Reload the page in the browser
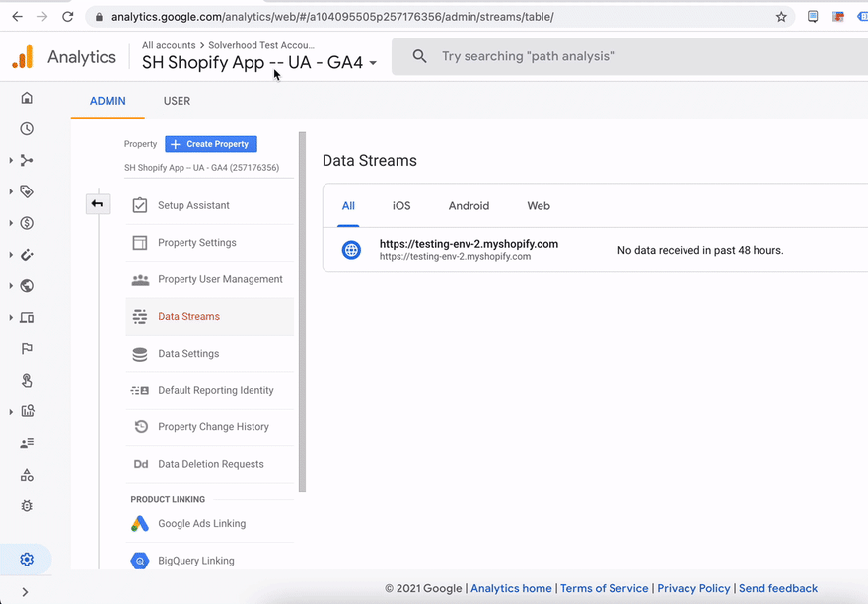This screenshot has width=868, height=604. click(x=67, y=17)
